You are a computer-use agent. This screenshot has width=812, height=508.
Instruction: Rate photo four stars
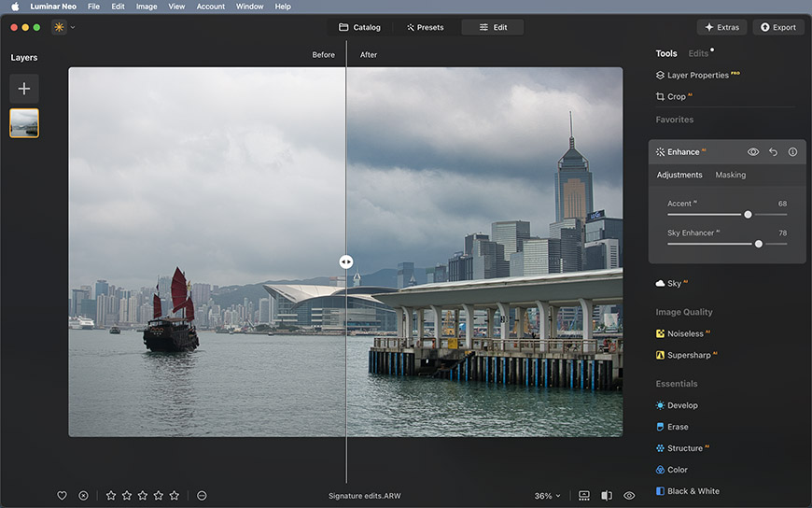[159, 496]
